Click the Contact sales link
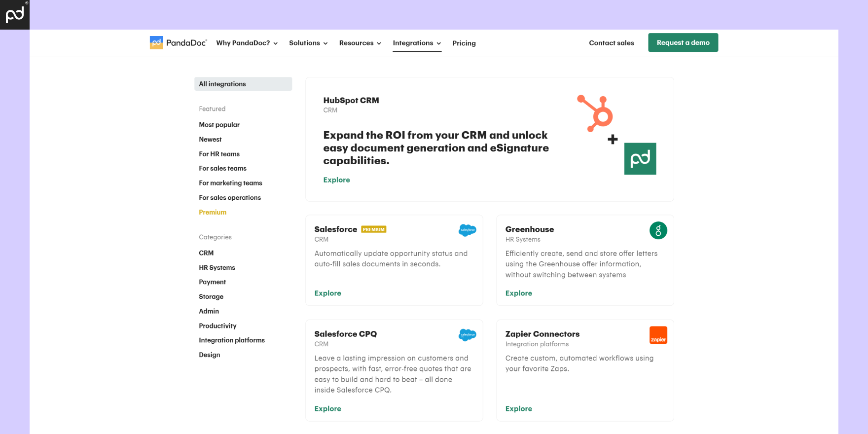This screenshot has height=434, width=868. pos(612,43)
